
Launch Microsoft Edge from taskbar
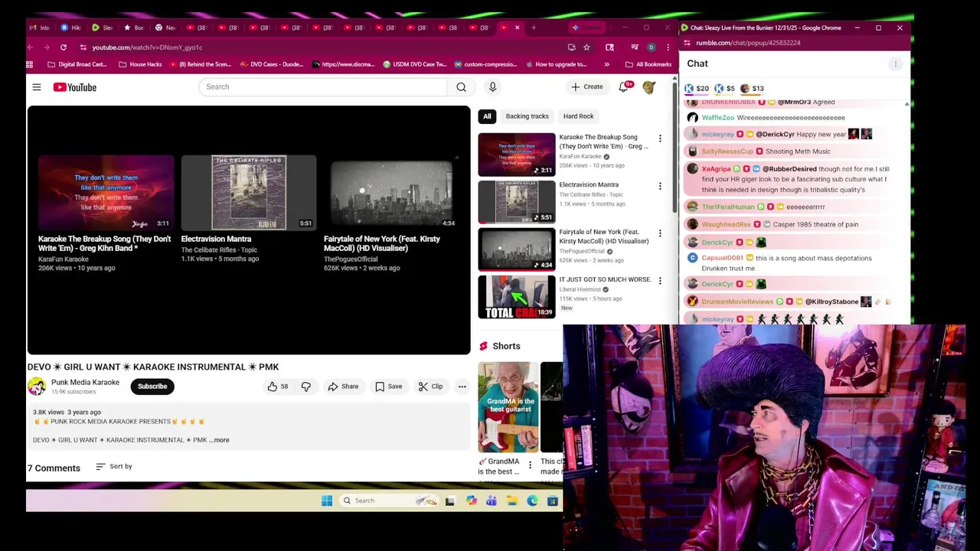[x=532, y=500]
